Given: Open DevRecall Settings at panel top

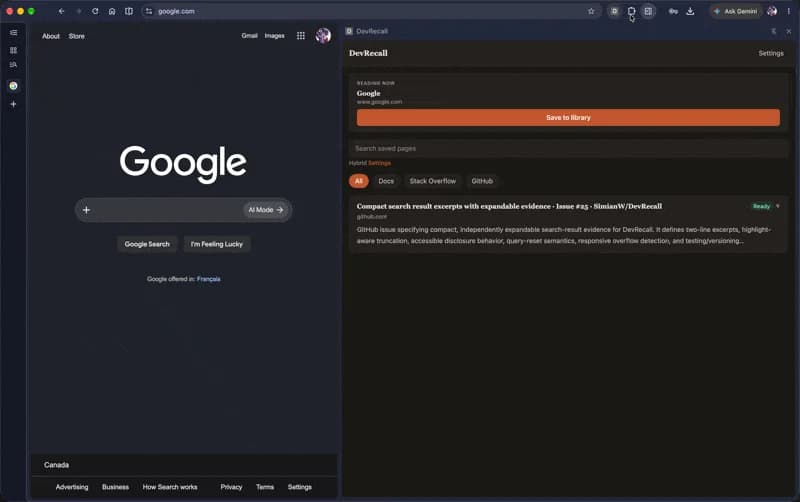Looking at the screenshot, I should pyautogui.click(x=771, y=53).
